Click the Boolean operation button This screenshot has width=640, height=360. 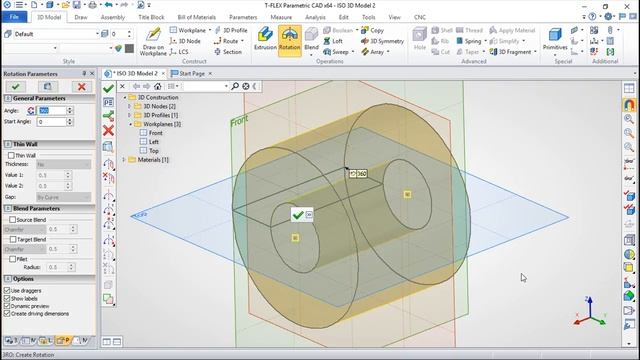[x=339, y=30]
